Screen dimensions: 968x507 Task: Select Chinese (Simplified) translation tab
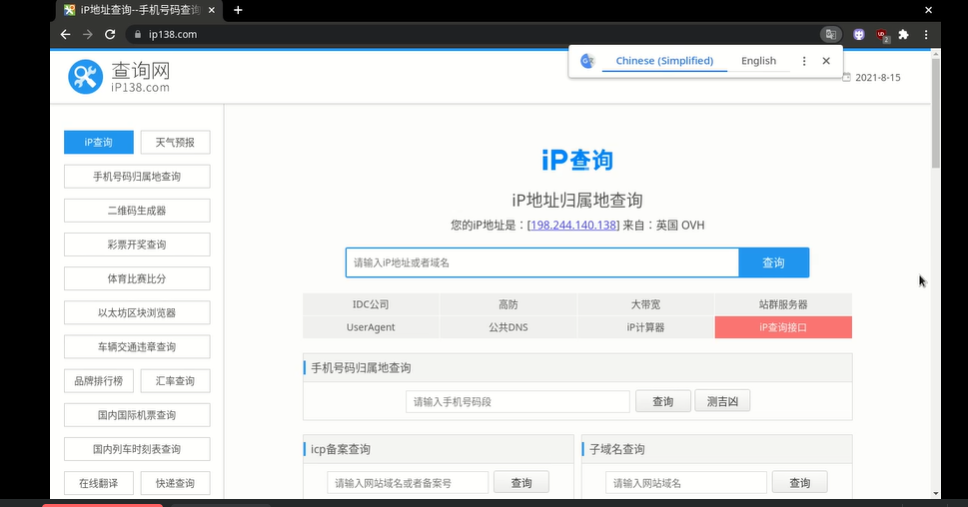point(664,61)
